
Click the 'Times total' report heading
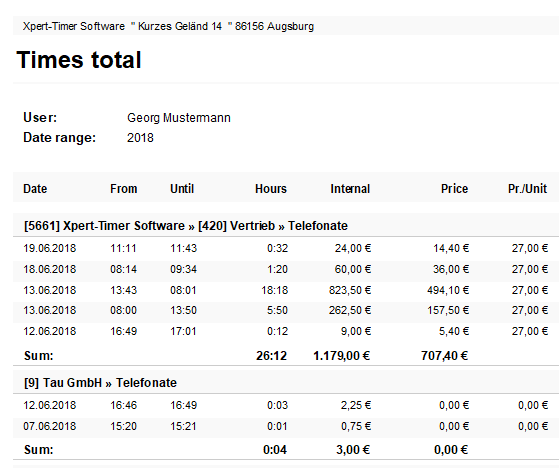(79, 60)
